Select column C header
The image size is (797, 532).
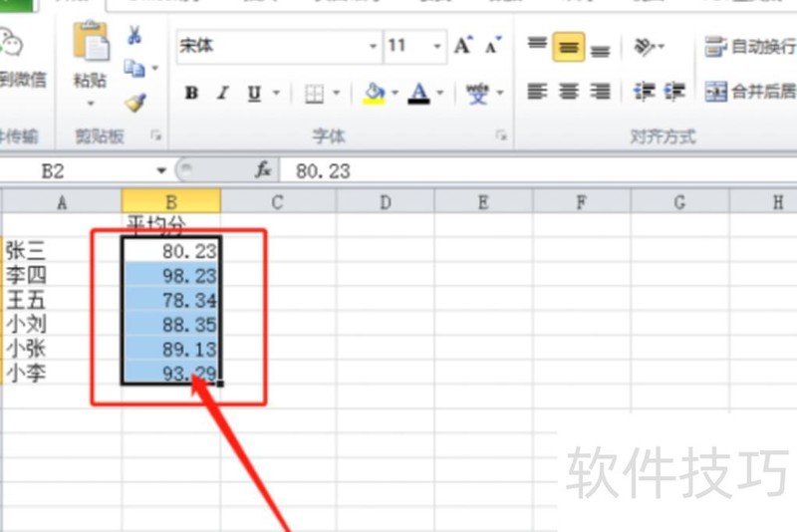pos(278,202)
